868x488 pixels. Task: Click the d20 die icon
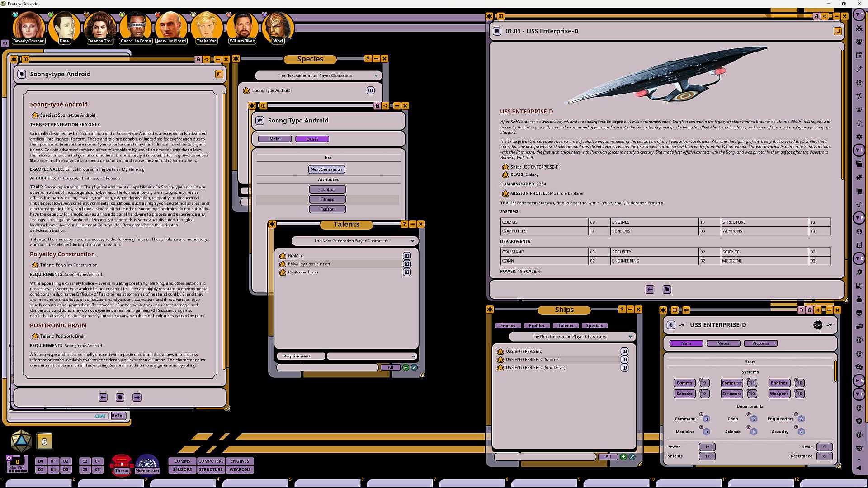click(21, 441)
